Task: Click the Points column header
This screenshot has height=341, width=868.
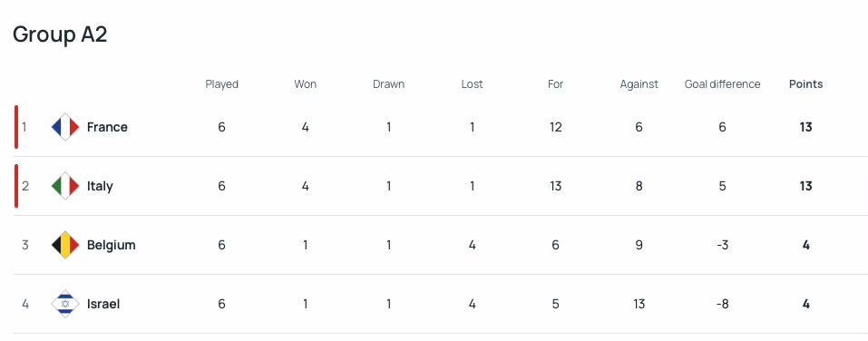Action: [x=805, y=84]
